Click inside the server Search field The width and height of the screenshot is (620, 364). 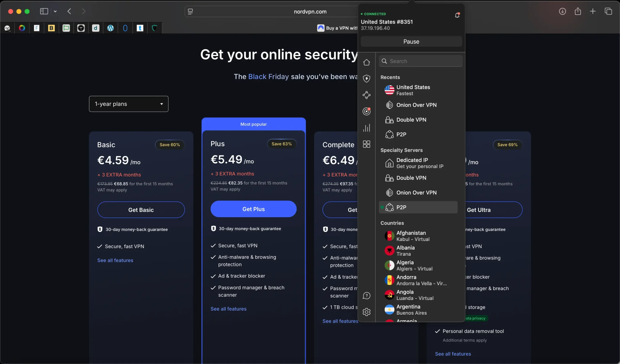point(420,61)
